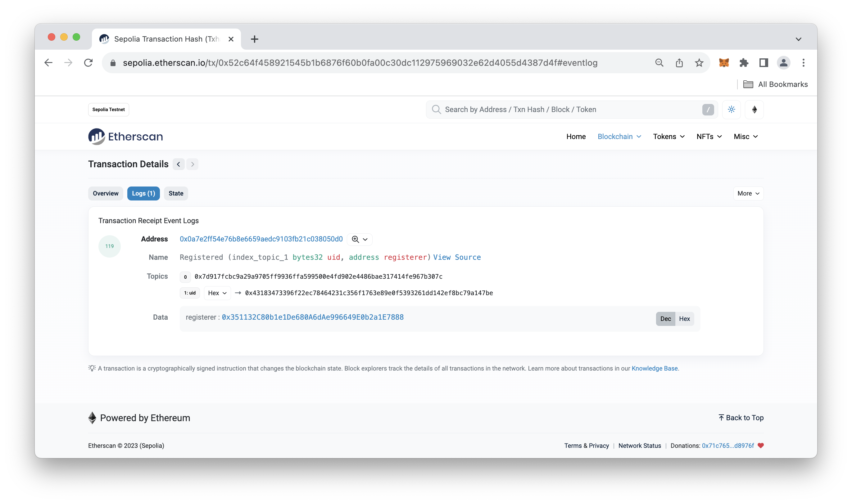The image size is (852, 504).
Task: Bookmark this page with the star icon
Action: pos(699,62)
